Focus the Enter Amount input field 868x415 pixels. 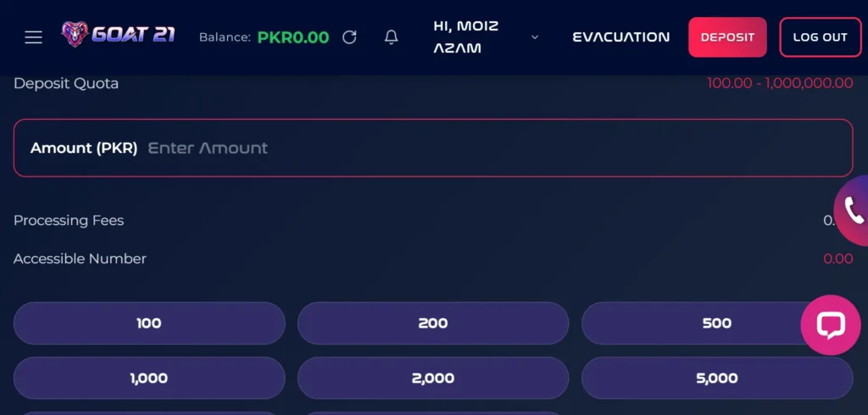coord(498,148)
